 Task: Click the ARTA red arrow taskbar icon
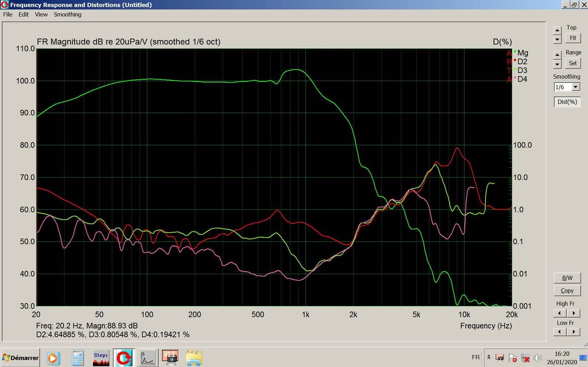point(124,358)
